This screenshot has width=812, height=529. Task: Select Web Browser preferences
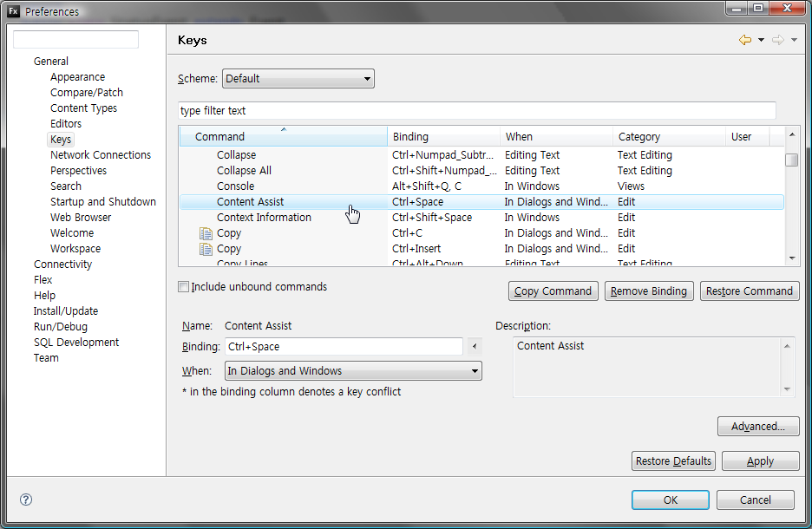coord(81,218)
